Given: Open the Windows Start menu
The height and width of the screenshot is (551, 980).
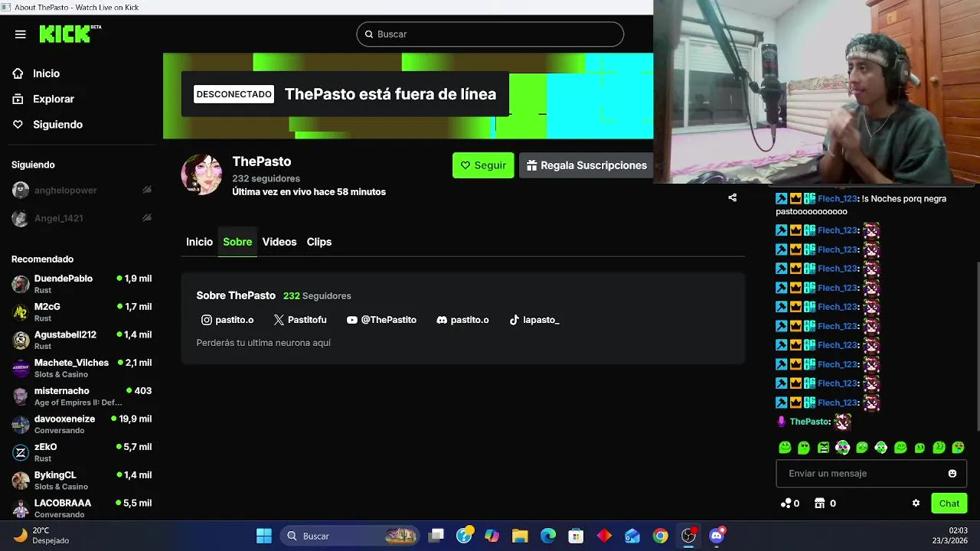Looking at the screenshot, I should (x=264, y=536).
